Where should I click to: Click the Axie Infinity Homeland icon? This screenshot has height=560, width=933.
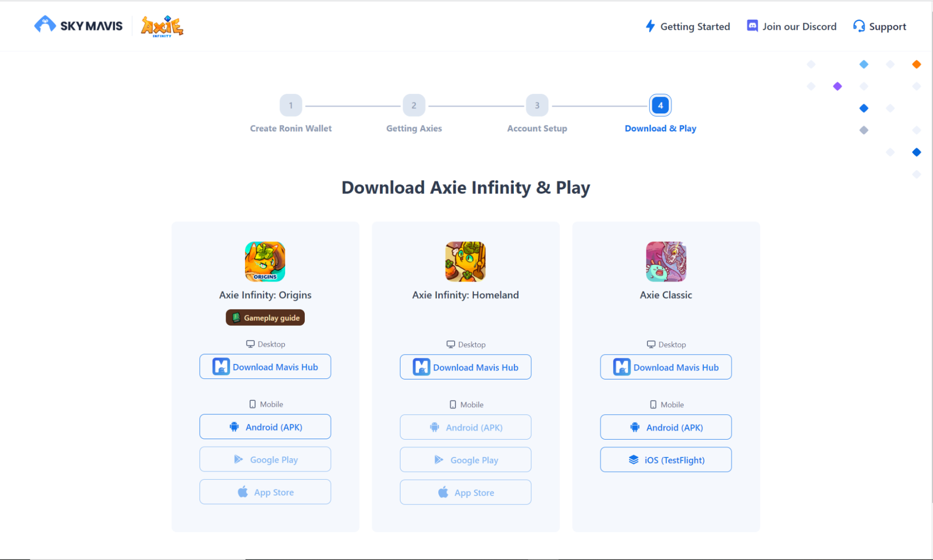click(465, 261)
